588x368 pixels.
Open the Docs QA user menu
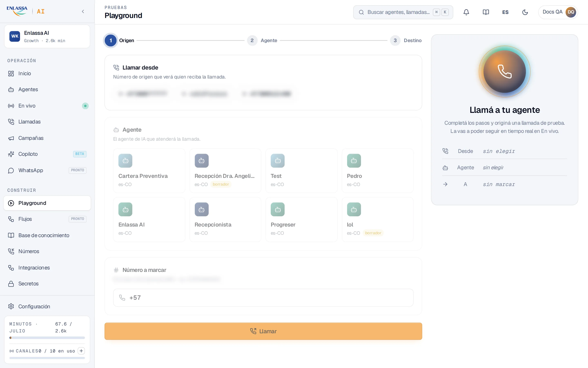tap(558, 12)
